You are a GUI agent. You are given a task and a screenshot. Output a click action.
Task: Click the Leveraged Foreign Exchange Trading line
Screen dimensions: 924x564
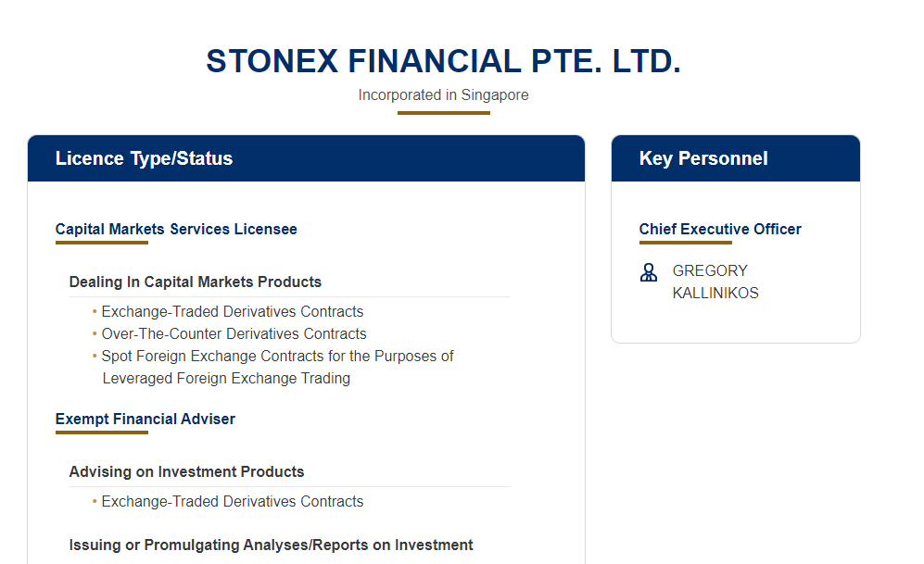[226, 379]
